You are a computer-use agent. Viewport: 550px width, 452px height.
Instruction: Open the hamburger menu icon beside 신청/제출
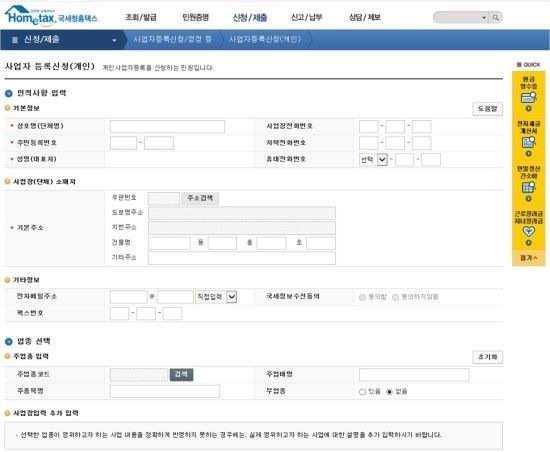pos(15,40)
